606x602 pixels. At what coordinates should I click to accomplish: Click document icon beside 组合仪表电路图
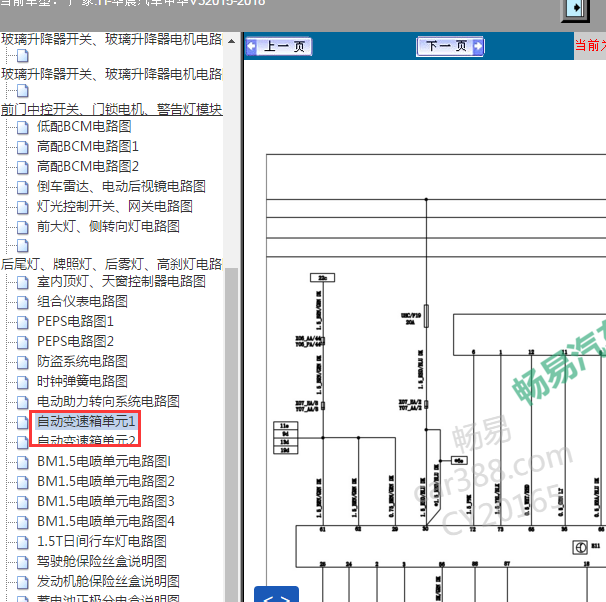tap(23, 302)
